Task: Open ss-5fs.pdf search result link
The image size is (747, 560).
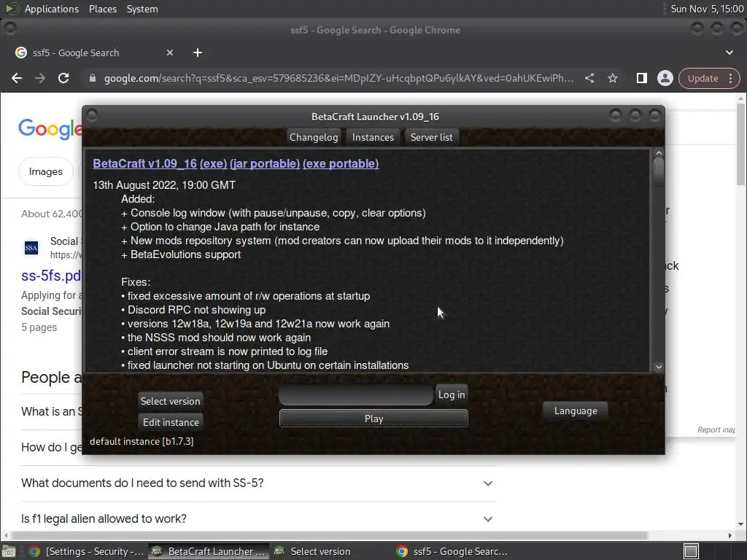Action: tap(52, 276)
